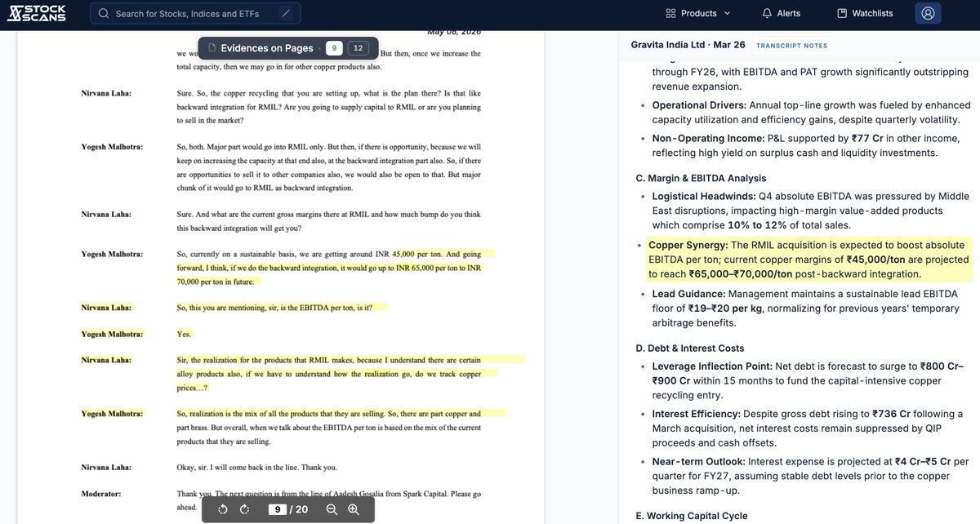Open the Alerts page
The image size is (980, 524).
[x=781, y=13]
